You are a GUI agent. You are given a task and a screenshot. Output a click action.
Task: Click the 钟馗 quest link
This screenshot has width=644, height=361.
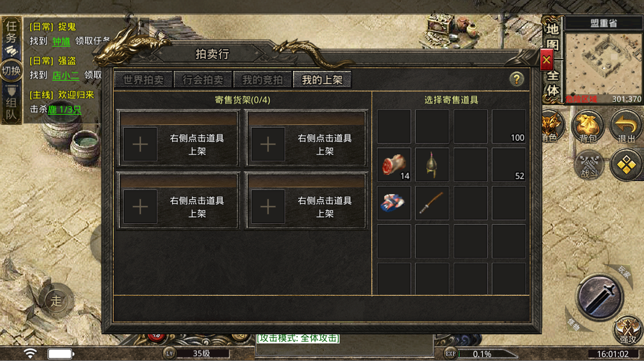point(61,41)
